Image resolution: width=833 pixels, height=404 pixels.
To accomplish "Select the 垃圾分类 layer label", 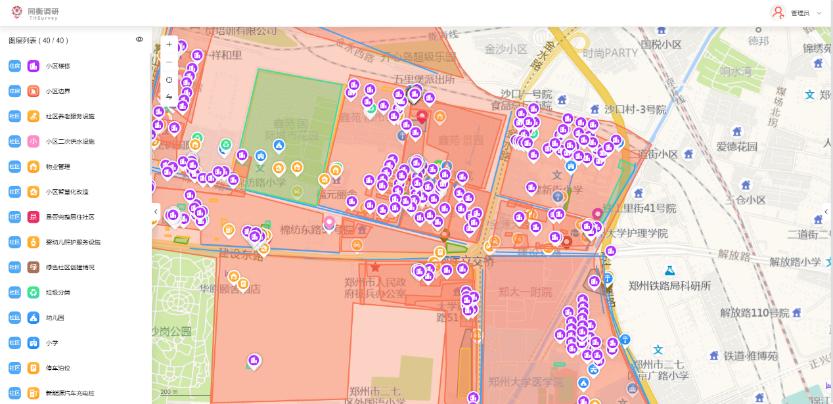I will [x=58, y=292].
